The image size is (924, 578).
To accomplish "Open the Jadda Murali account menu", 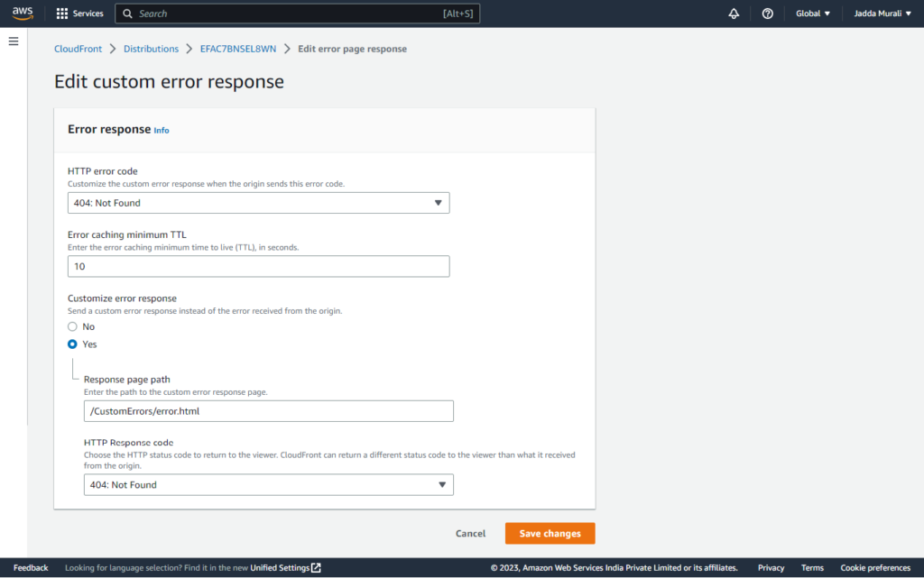I will pyautogui.click(x=882, y=14).
